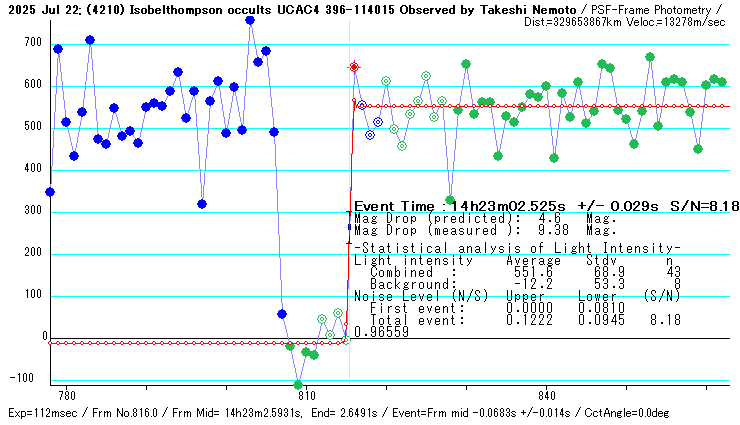Click the highest blue data point above 700
Viewport: 740px width, 425px height.
250,20
